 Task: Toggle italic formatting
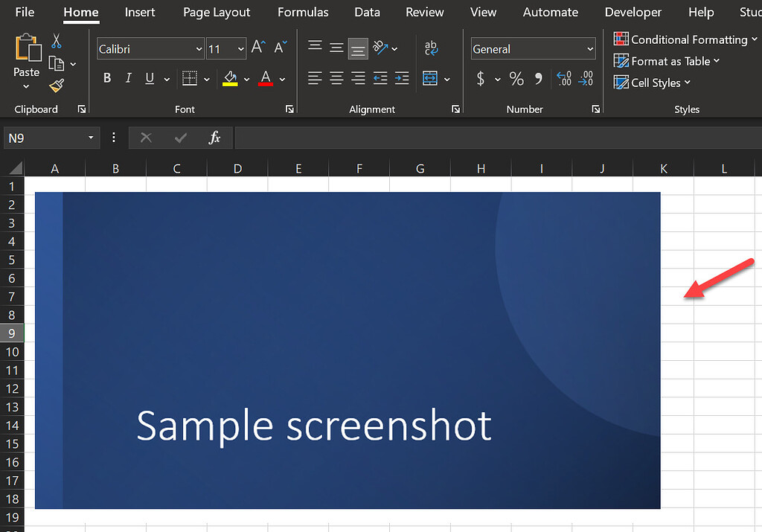[129, 78]
